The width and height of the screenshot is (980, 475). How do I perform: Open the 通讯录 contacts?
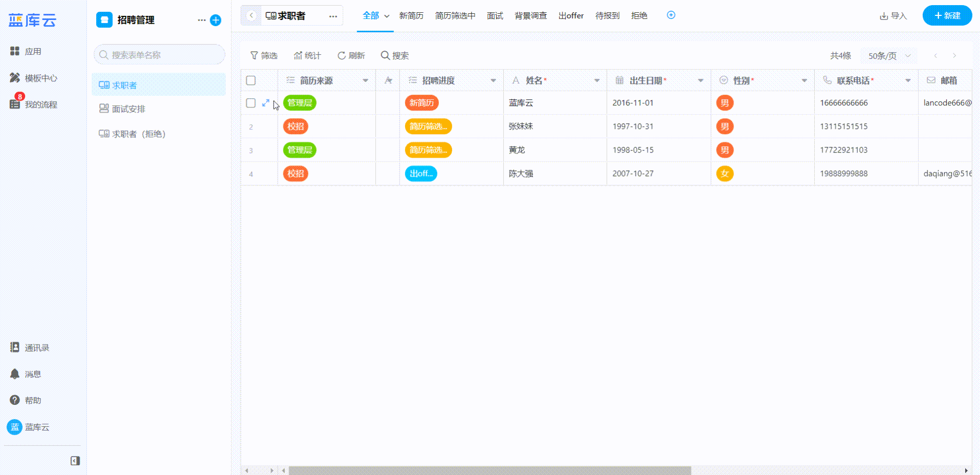pos(30,348)
